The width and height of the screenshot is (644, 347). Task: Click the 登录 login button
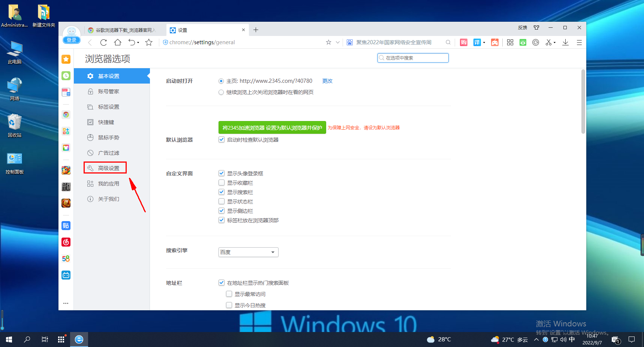(x=71, y=40)
